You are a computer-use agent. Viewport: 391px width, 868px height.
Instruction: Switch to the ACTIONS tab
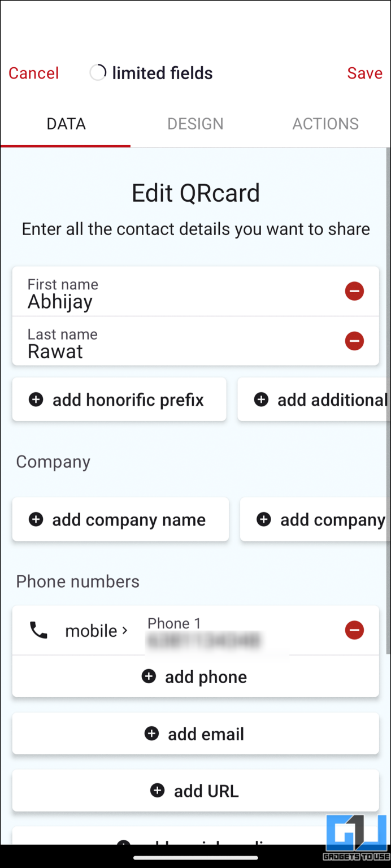pos(325,124)
